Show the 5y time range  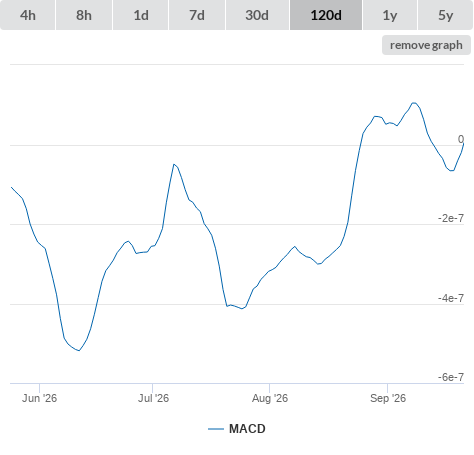pyautogui.click(x=445, y=15)
